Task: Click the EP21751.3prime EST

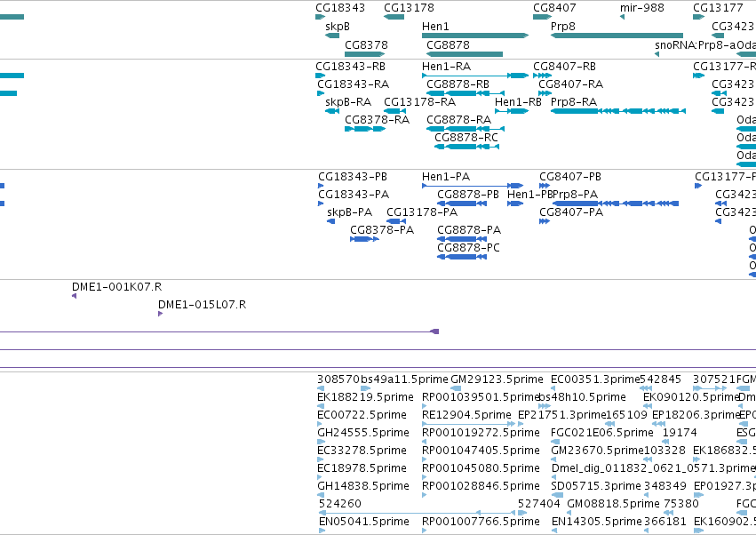Action: [561, 415]
